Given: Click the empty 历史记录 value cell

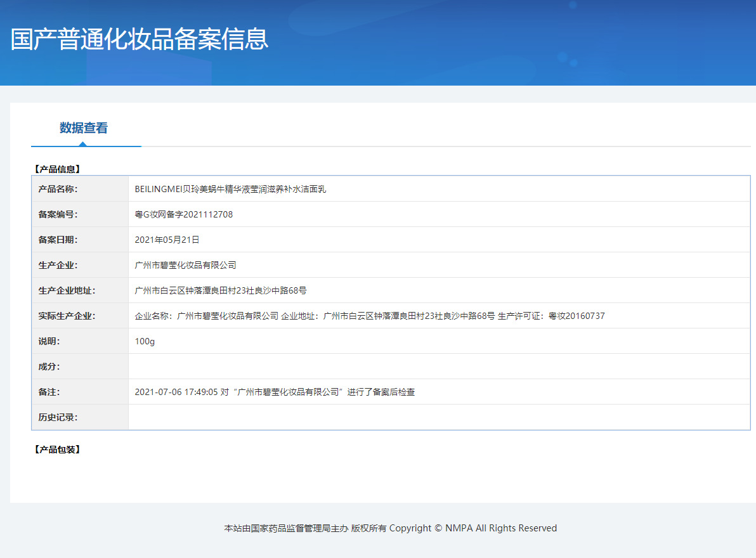Looking at the screenshot, I should (439, 417).
